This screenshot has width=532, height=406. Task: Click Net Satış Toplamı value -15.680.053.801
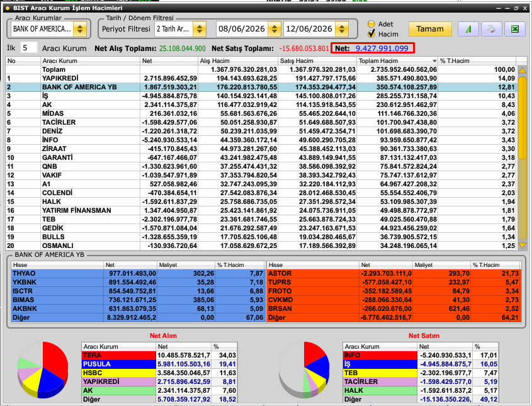(304, 48)
